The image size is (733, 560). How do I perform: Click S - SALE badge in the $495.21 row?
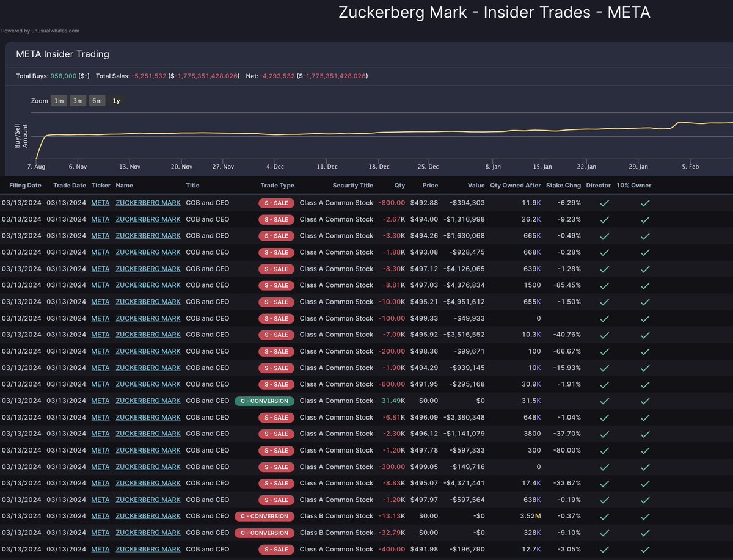pyautogui.click(x=277, y=302)
